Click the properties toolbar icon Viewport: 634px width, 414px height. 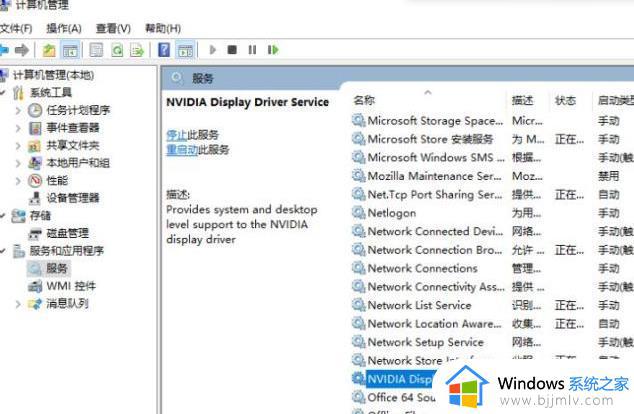(x=96, y=50)
